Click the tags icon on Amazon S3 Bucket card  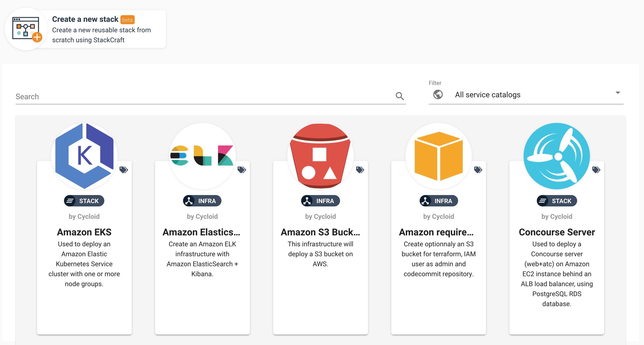(360, 170)
